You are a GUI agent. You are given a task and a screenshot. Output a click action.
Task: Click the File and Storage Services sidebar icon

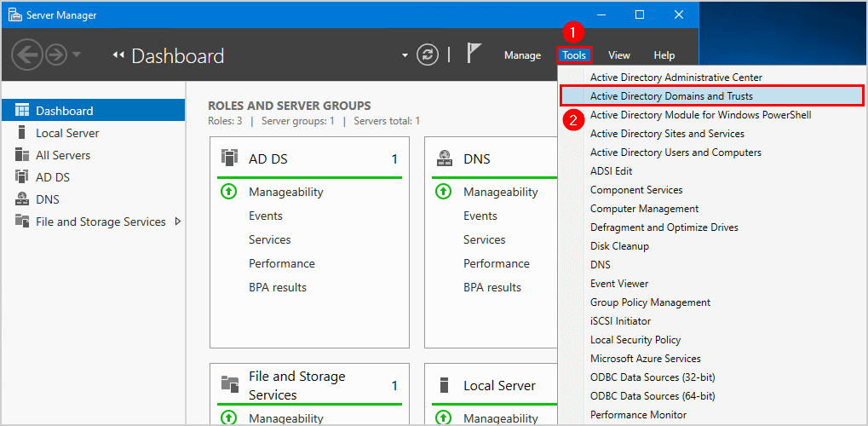pos(21,222)
